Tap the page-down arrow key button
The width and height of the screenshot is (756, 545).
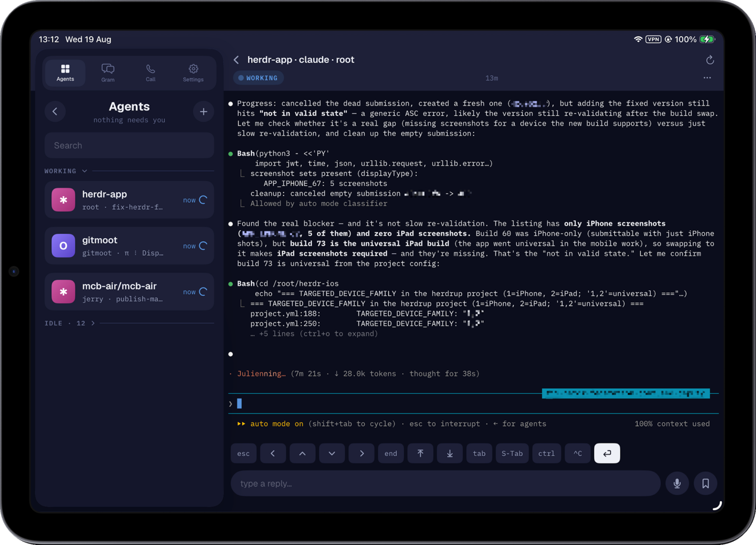pyautogui.click(x=450, y=453)
